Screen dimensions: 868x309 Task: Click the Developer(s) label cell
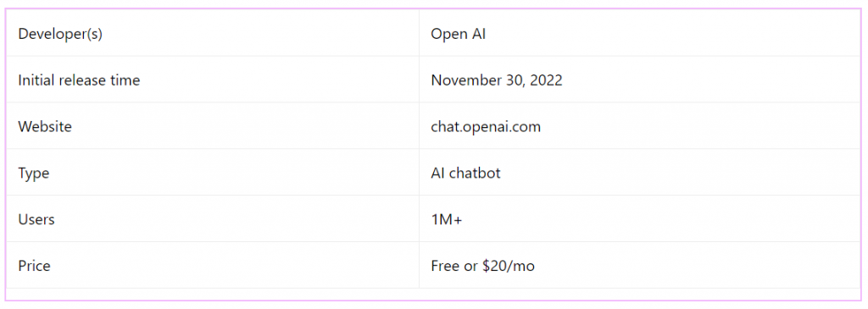tap(213, 33)
